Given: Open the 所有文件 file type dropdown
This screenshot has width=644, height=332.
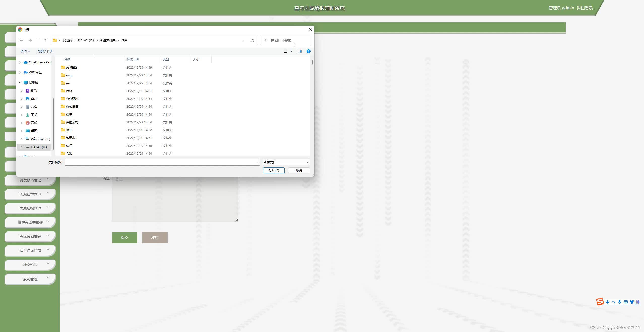Looking at the screenshot, I should coord(286,162).
